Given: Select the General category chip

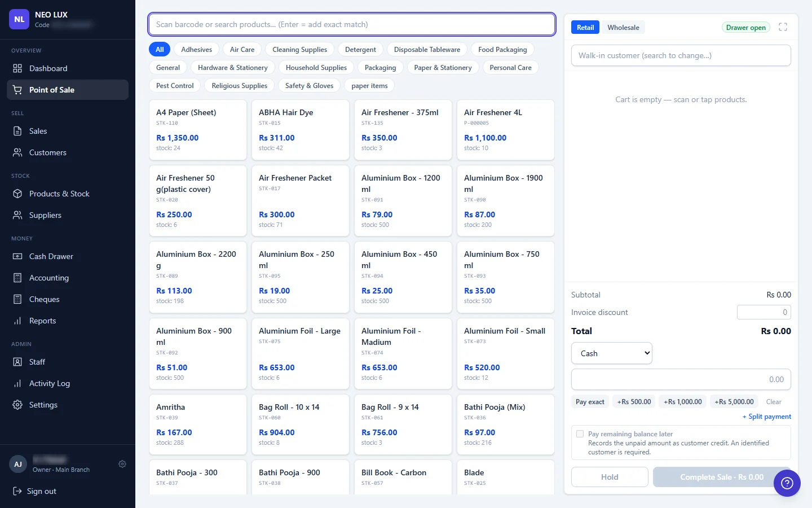Looking at the screenshot, I should 168,68.
